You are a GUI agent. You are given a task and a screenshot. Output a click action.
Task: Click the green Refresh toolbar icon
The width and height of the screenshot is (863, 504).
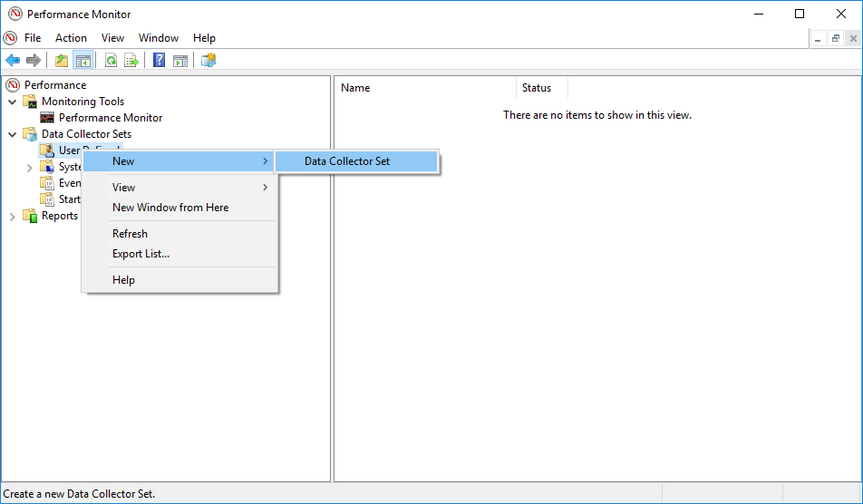pyautogui.click(x=112, y=60)
